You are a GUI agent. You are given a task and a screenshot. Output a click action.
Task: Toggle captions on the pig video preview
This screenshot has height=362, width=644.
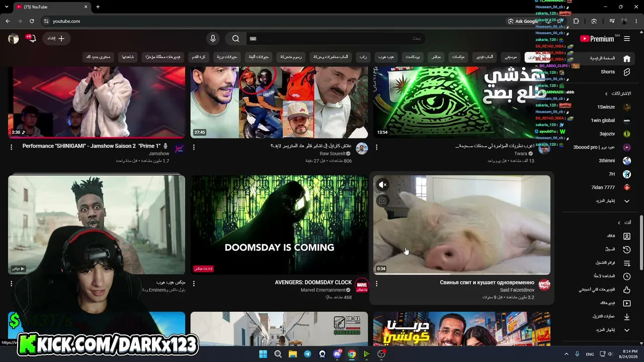383,201
